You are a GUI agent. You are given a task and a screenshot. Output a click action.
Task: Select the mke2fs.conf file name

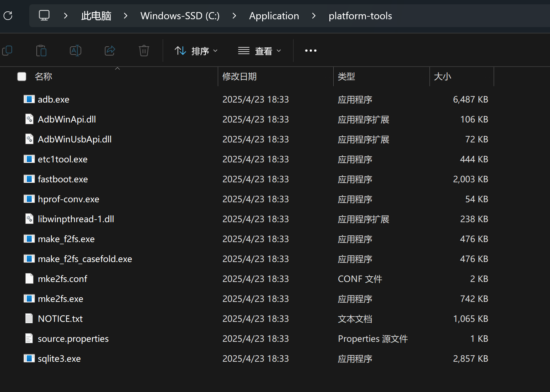pos(62,279)
